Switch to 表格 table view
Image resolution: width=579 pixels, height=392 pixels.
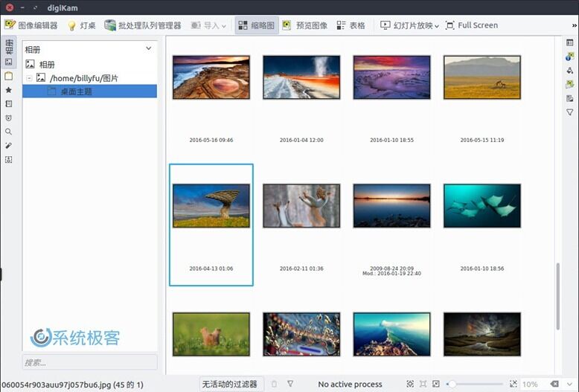351,25
